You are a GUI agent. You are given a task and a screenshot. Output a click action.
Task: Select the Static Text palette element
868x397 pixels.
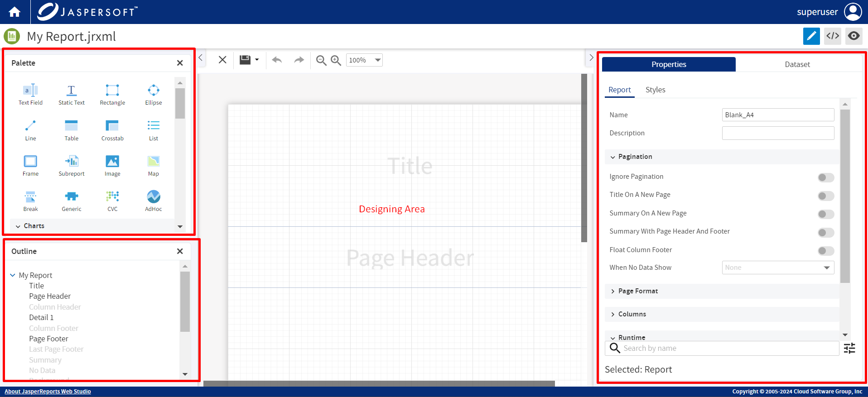pos(72,95)
